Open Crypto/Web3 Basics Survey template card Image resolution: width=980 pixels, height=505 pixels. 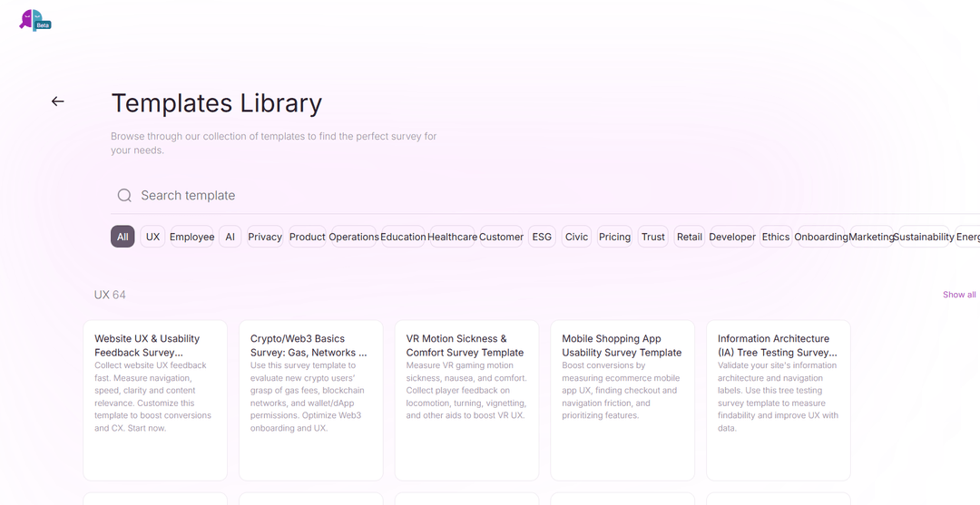310,400
